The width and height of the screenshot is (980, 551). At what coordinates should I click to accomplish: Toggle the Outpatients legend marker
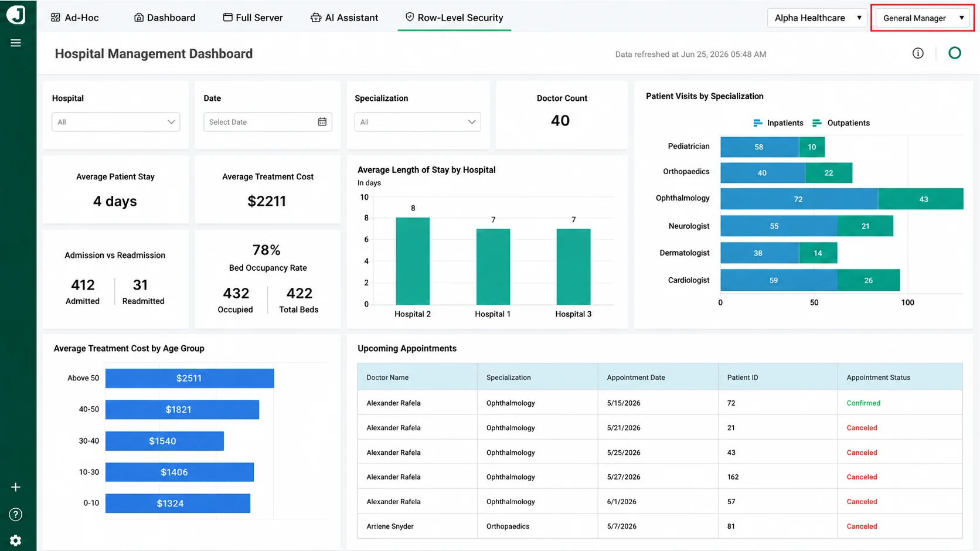pyautogui.click(x=816, y=123)
